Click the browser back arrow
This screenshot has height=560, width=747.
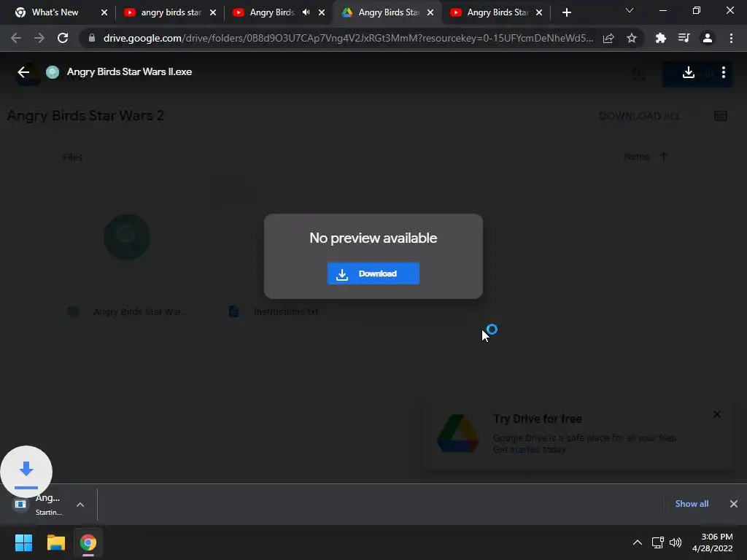16,38
